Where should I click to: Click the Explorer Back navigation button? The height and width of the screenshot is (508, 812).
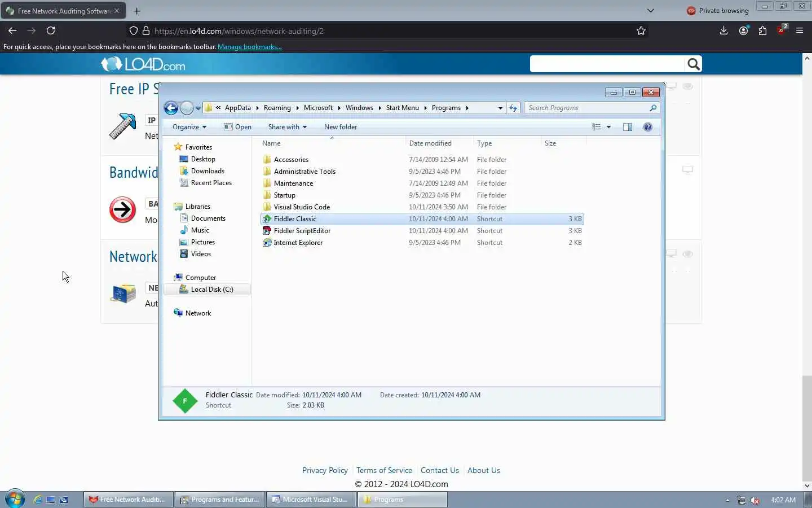[171, 108]
